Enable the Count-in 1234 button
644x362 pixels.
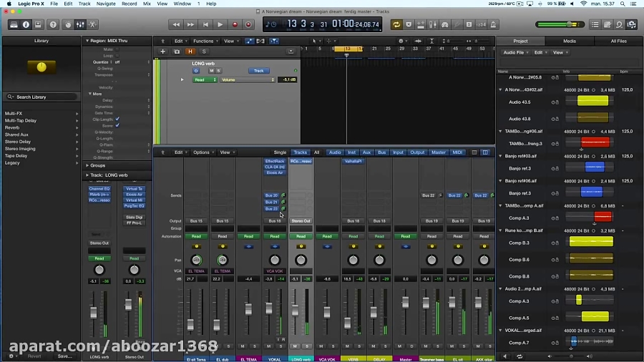click(481, 24)
